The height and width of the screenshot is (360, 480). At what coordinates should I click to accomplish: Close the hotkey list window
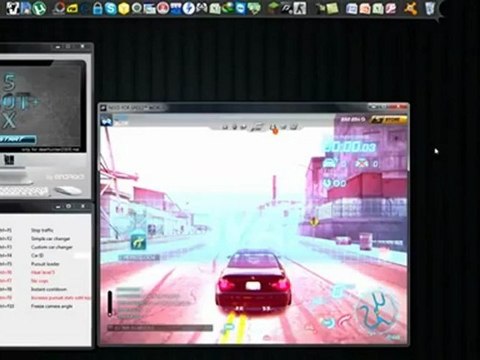click(83, 206)
